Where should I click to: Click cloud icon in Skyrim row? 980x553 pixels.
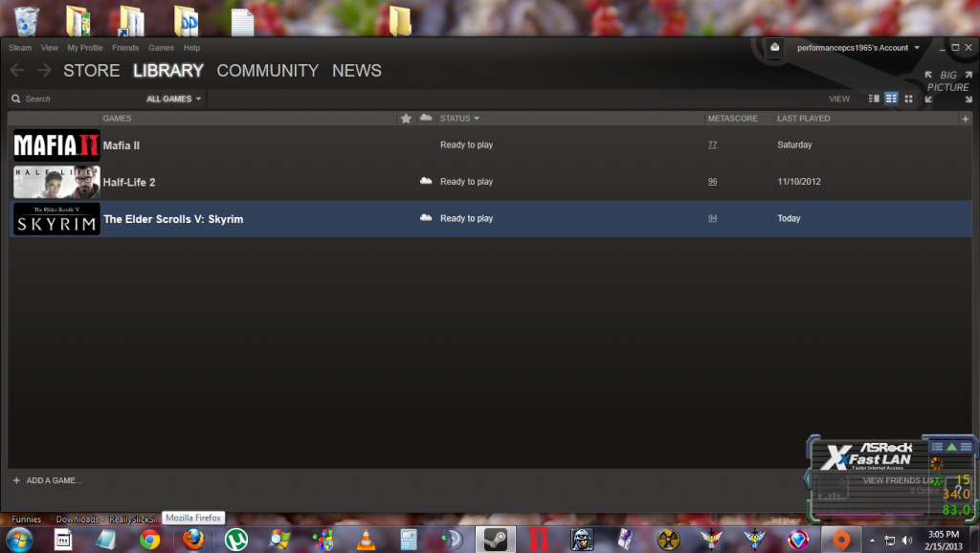426,218
